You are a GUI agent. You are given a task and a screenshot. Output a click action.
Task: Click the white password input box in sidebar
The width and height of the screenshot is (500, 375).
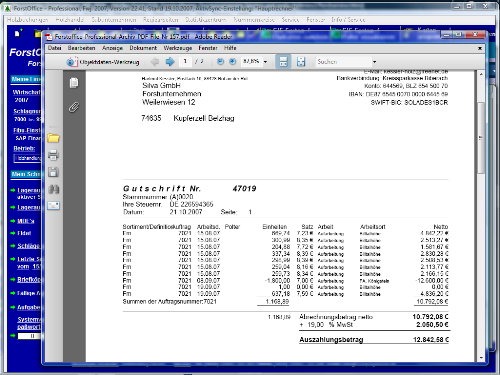[29, 336]
